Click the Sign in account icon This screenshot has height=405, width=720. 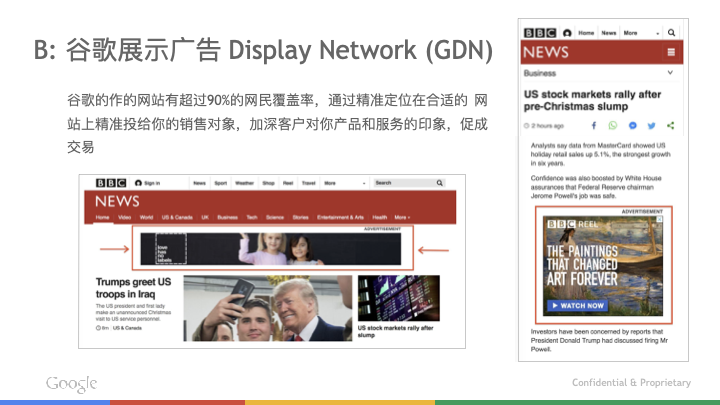pos(138,183)
